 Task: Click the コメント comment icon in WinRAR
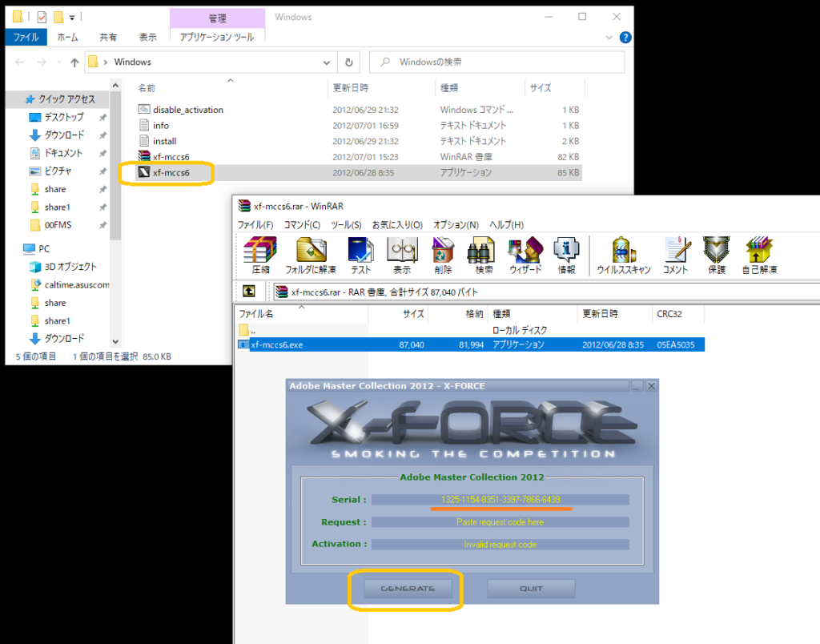pos(675,256)
